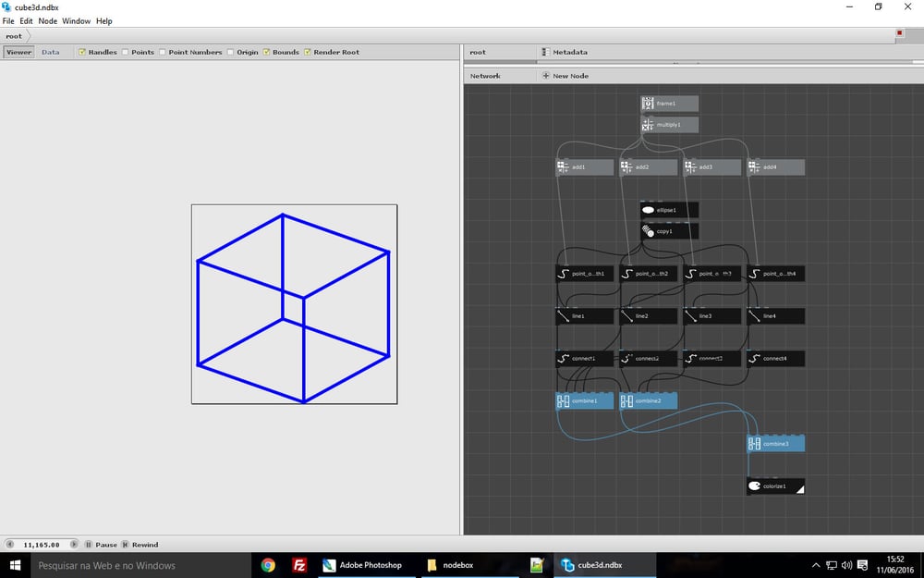Step frame backward with left arrow
This screenshot has width=924, height=578.
(x=9, y=545)
